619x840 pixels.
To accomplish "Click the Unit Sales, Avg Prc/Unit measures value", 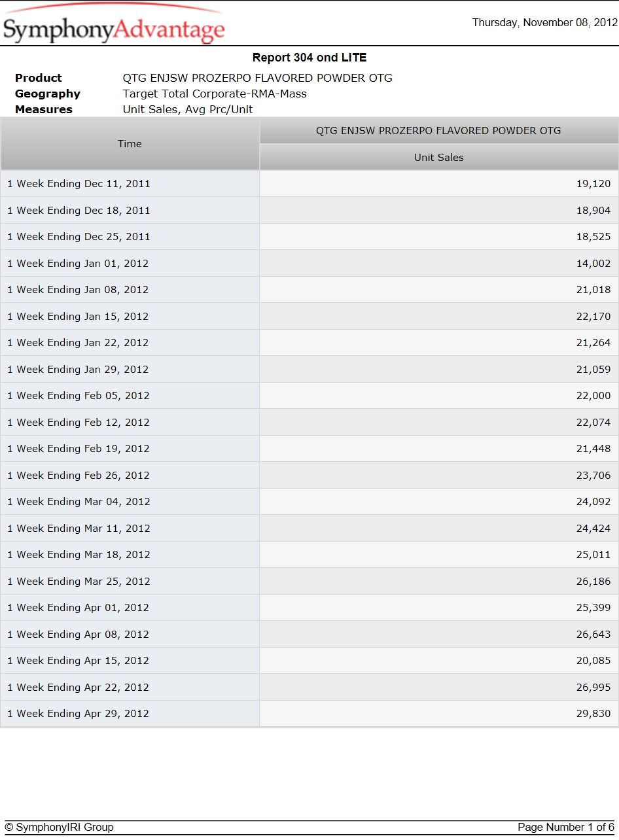I will click(188, 109).
